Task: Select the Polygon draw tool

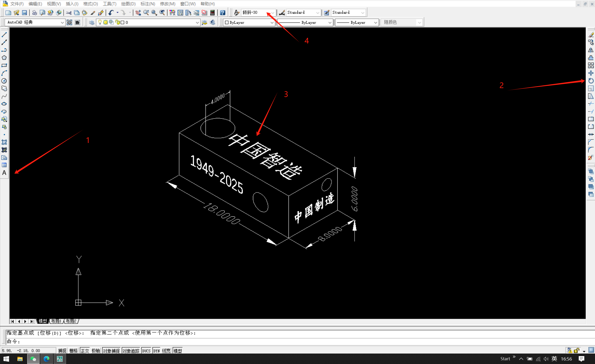Action: pyautogui.click(x=4, y=58)
